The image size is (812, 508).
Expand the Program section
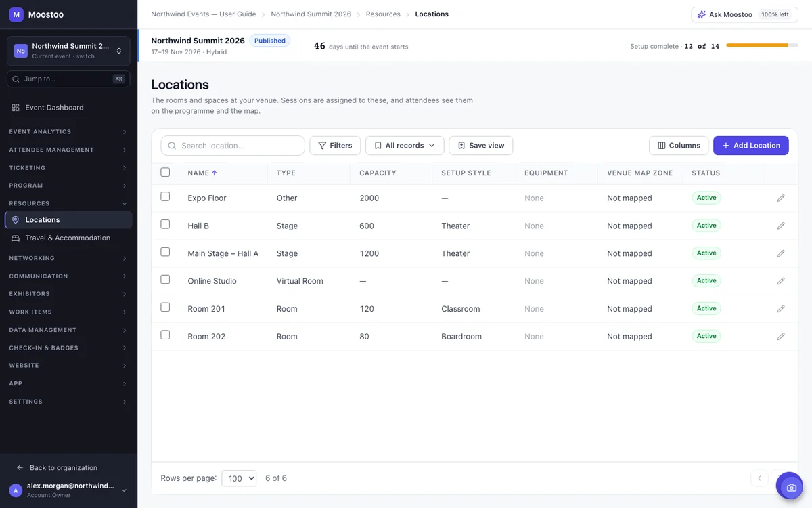click(68, 186)
